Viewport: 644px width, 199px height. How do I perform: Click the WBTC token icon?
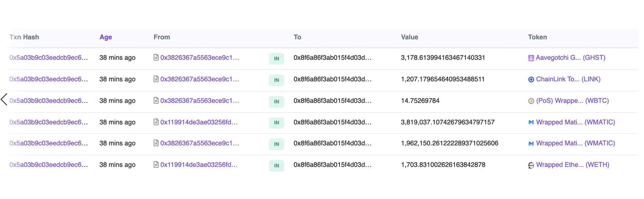pyautogui.click(x=531, y=101)
